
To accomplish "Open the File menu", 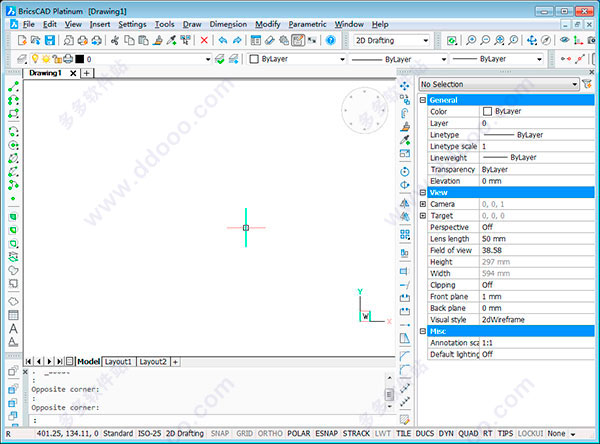I will tap(28, 24).
